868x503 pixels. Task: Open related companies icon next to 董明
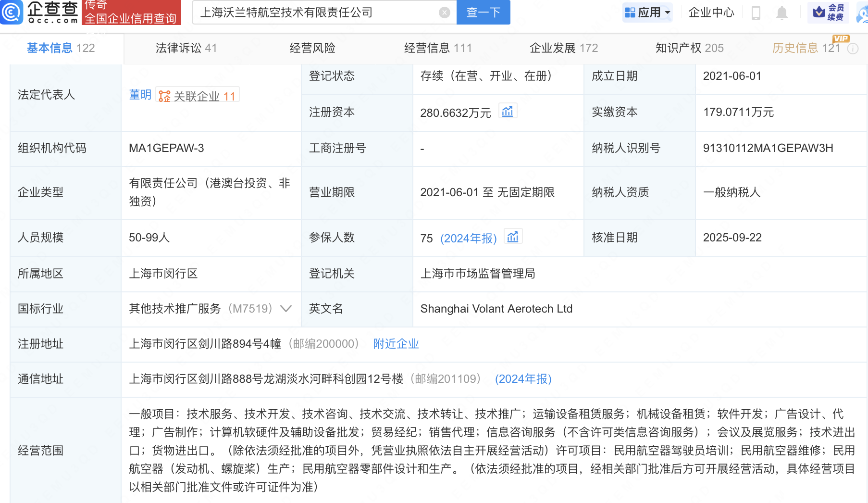coord(165,96)
